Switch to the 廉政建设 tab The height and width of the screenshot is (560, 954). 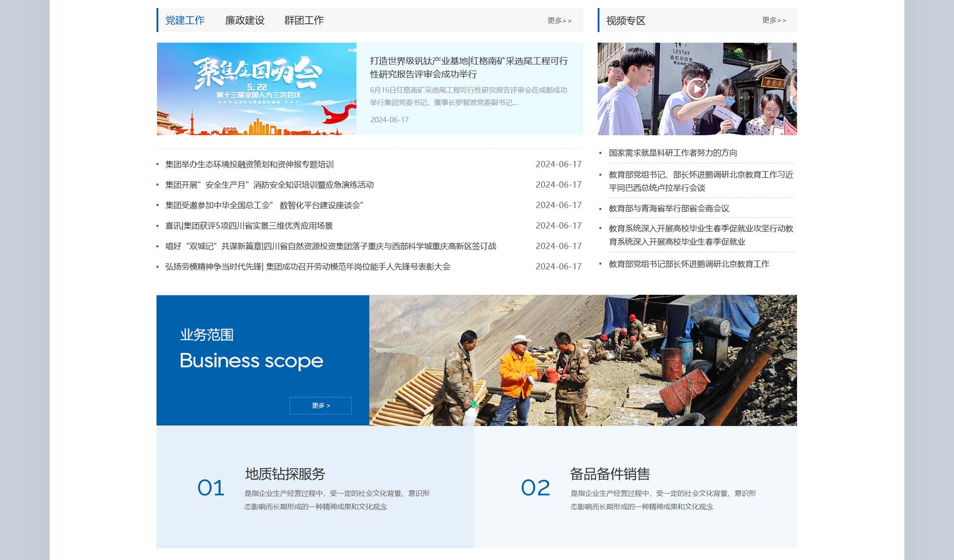coord(244,20)
